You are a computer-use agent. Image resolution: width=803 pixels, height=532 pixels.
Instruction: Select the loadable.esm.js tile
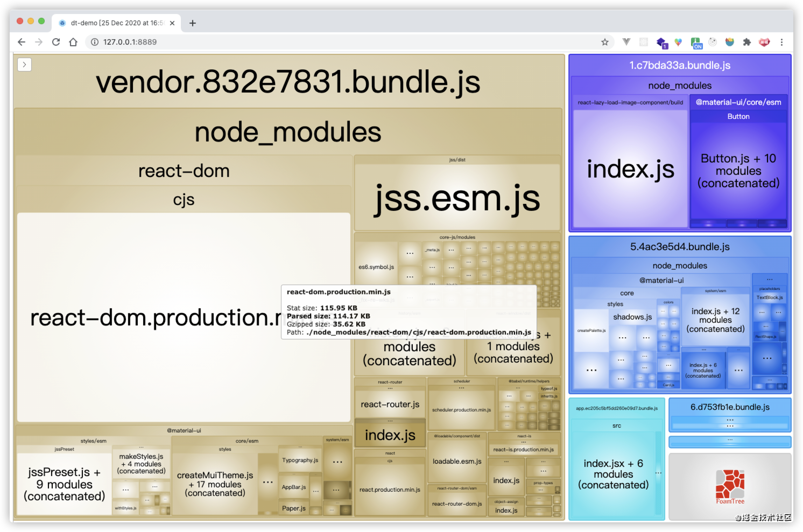(x=457, y=461)
